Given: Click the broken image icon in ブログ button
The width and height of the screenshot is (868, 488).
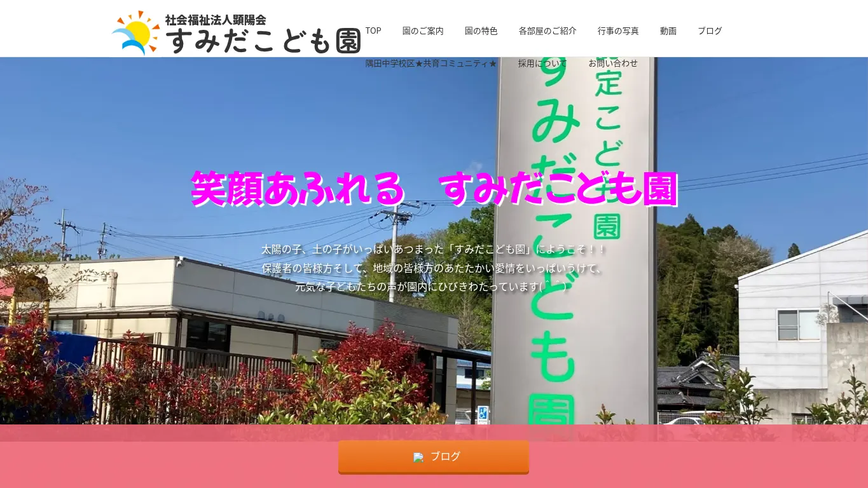Looking at the screenshot, I should [418, 457].
